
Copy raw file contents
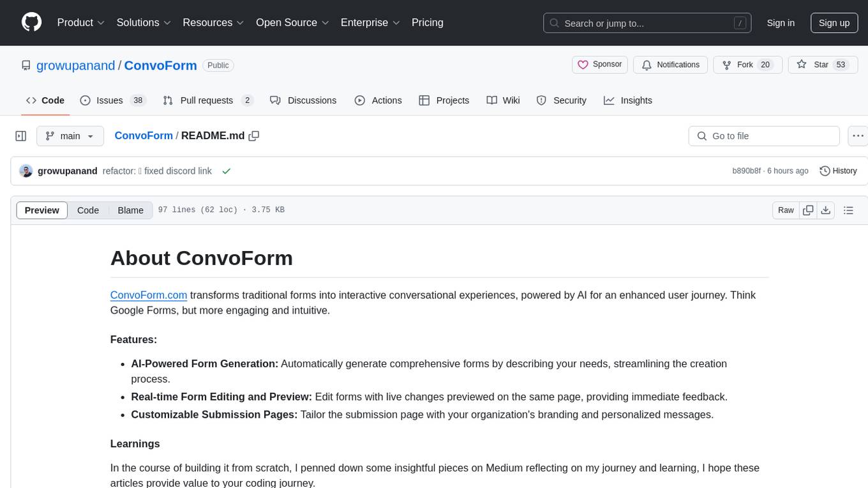click(808, 210)
